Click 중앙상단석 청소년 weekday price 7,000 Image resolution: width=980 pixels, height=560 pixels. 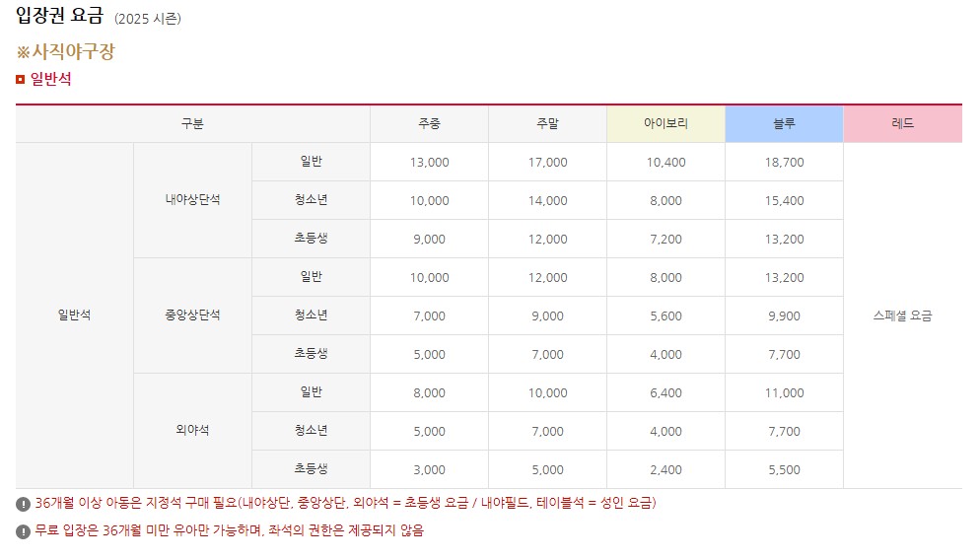(430, 316)
